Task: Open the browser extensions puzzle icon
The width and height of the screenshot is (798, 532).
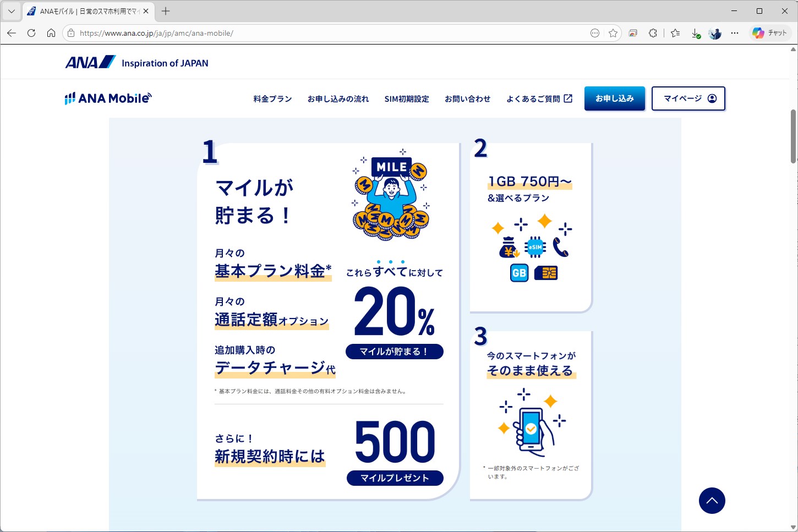Action: point(653,33)
